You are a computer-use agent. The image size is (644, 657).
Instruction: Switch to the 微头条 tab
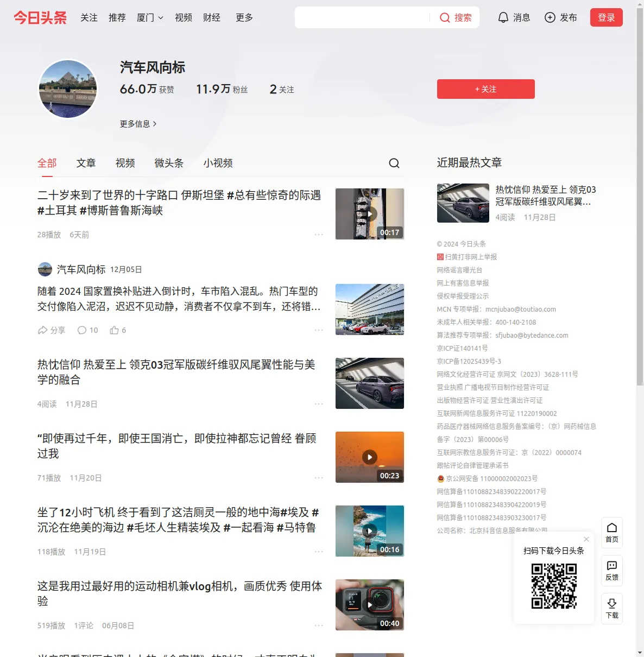pos(169,163)
